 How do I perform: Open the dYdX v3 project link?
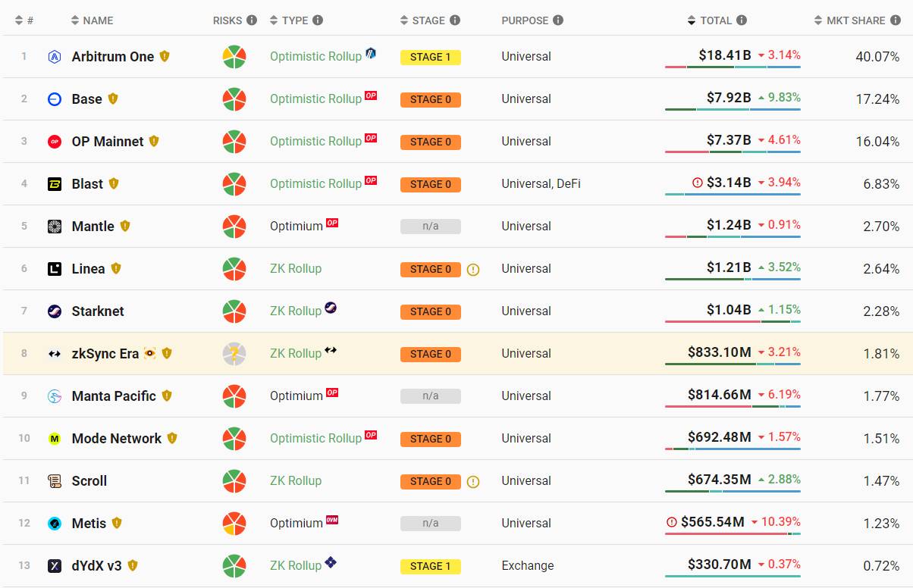[97, 566]
